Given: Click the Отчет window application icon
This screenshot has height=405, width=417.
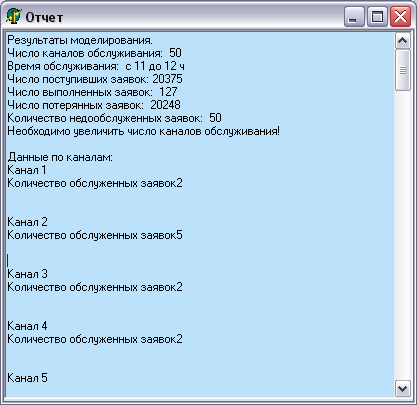Looking at the screenshot, I should click(14, 17).
